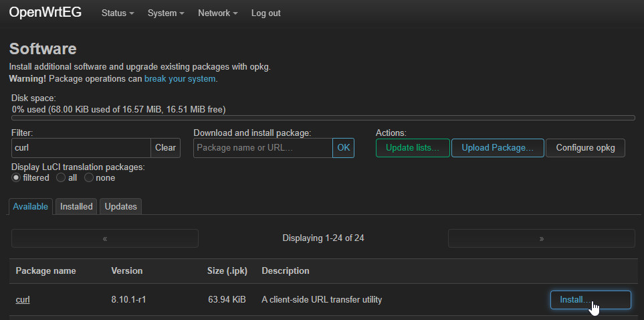The width and height of the screenshot is (644, 320).
Task: Choose the "none" translation radio option
Action: coord(89,178)
